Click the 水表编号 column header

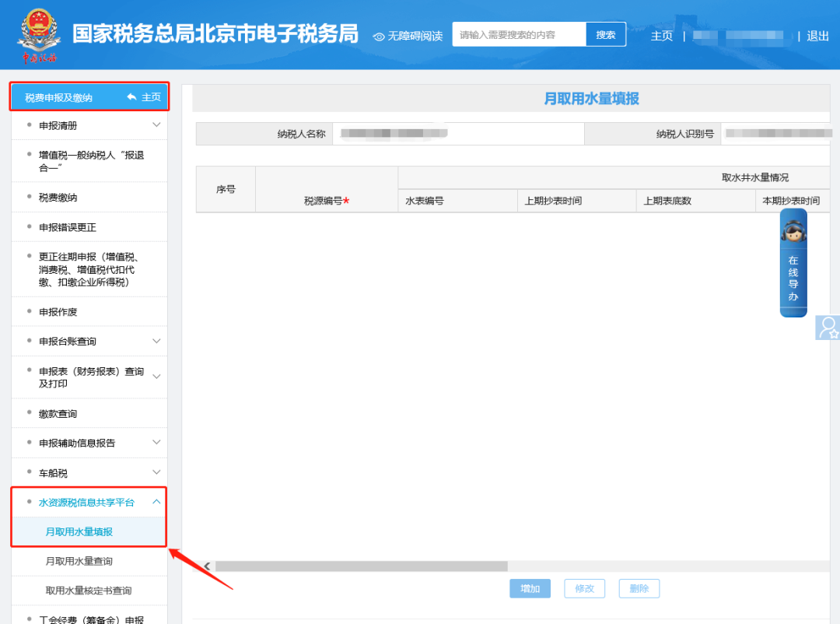[x=458, y=201]
